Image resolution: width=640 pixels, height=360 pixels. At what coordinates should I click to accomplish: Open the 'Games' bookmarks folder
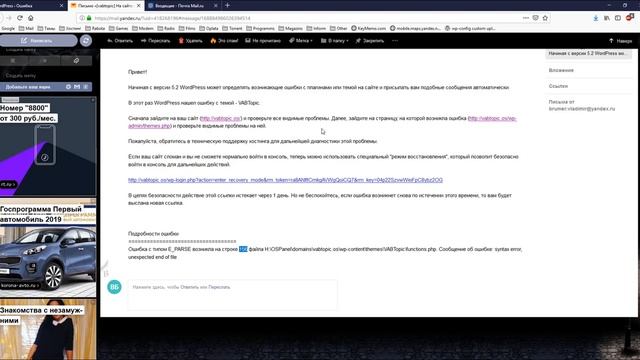click(x=119, y=29)
